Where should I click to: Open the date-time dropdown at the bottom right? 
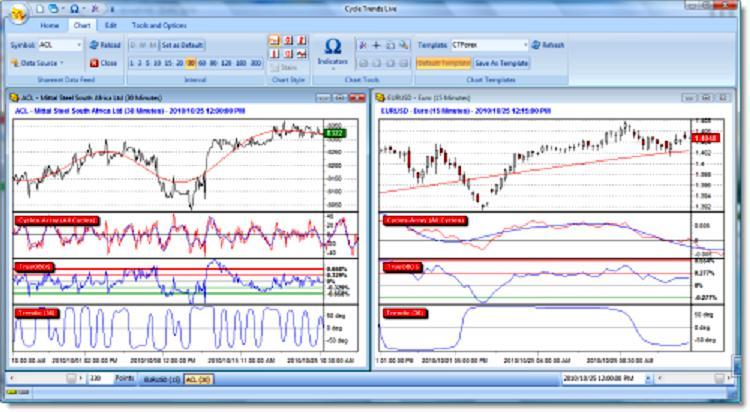tap(648, 379)
